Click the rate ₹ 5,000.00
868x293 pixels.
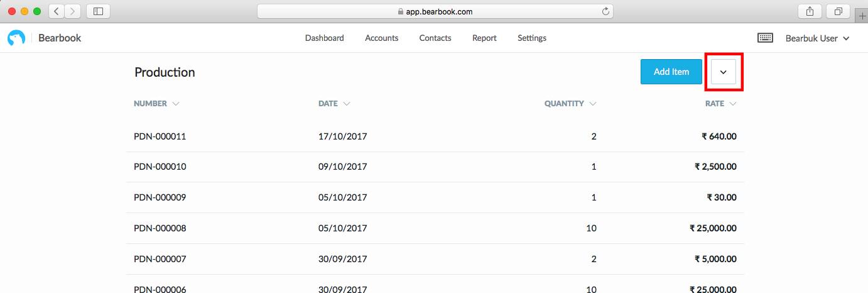point(715,259)
